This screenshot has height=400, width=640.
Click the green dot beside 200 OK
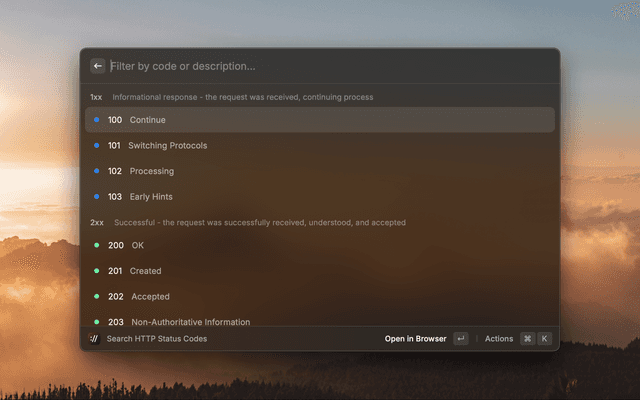point(97,245)
